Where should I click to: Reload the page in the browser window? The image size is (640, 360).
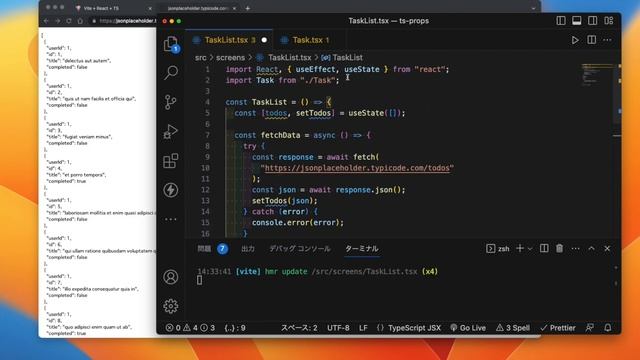[x=69, y=21]
